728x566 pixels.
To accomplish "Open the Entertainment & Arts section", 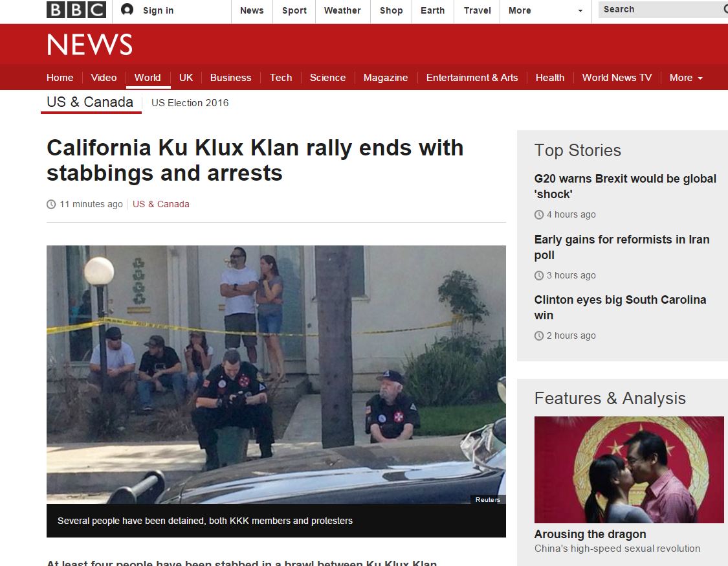I will (472, 78).
